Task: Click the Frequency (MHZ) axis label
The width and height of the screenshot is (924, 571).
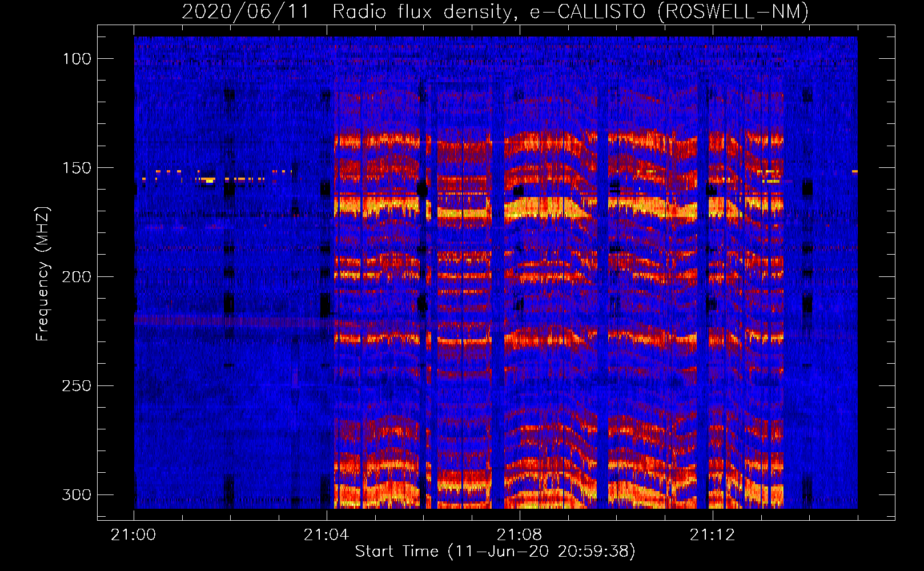Action: pos(43,274)
